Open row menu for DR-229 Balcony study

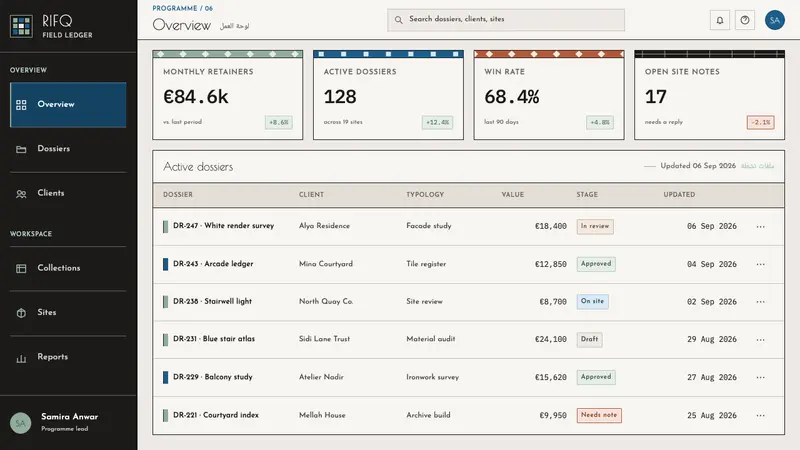760,377
